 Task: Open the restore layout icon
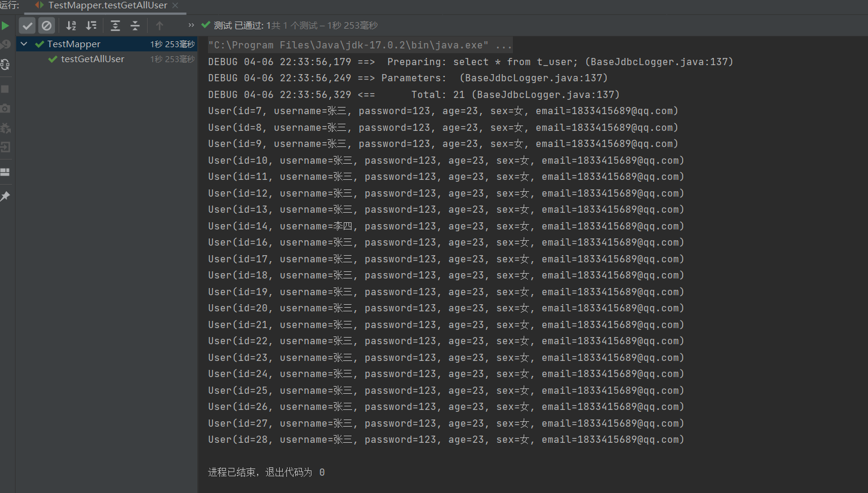click(5, 172)
